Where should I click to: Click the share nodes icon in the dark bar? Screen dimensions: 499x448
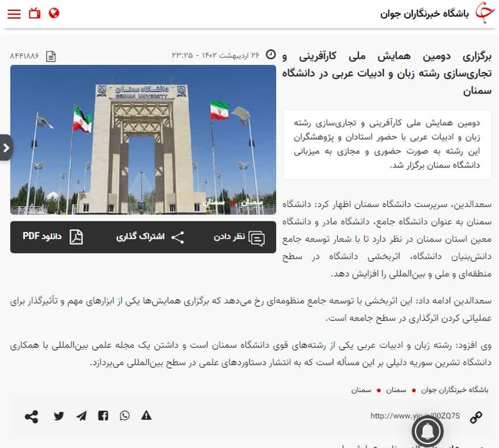pos(177,238)
